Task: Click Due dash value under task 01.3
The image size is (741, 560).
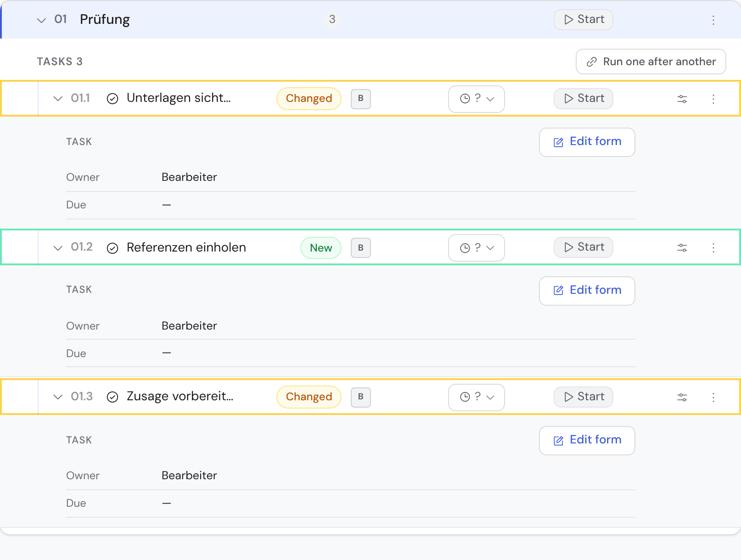Action: [167, 503]
